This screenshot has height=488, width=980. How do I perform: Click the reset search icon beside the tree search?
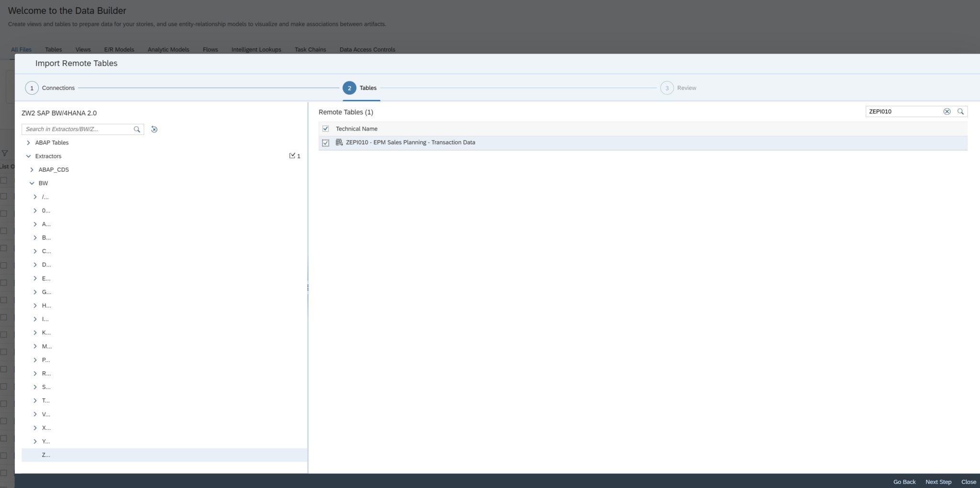(154, 129)
